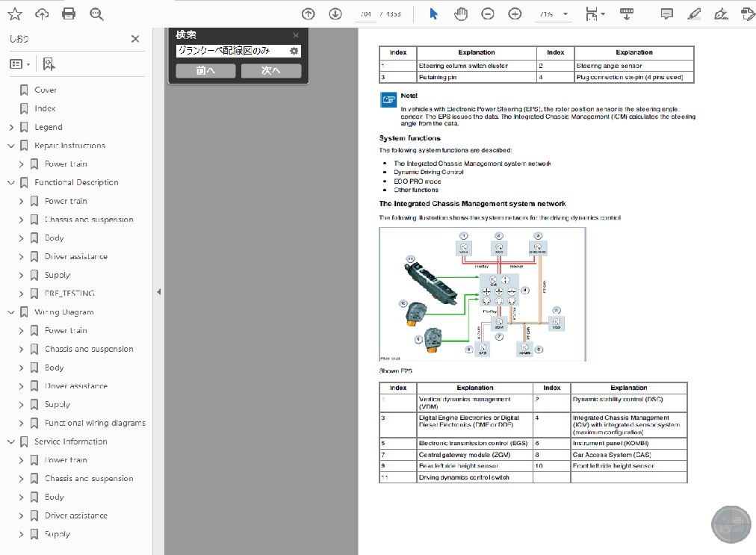This screenshot has height=555, width=756.
Task: Select Body under Wiring Diagram
Action: (54, 368)
